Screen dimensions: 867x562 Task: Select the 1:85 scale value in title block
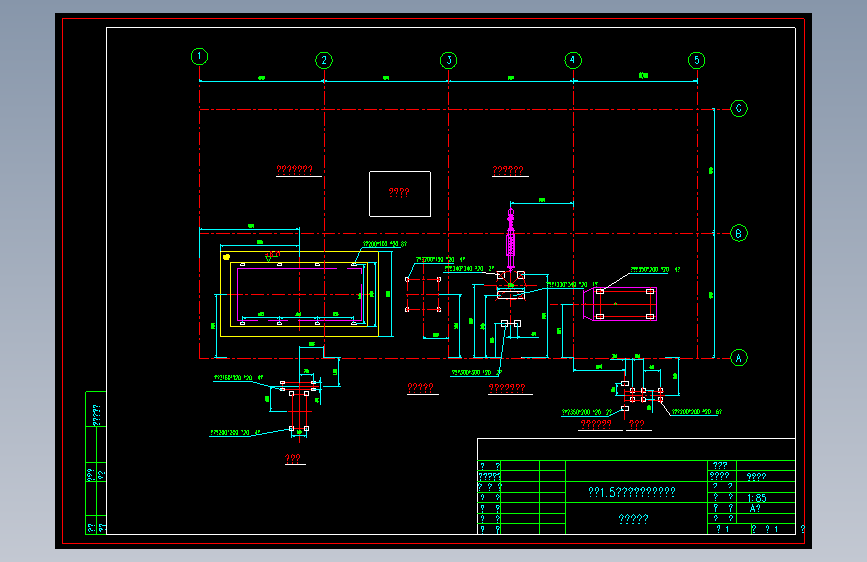point(756,498)
